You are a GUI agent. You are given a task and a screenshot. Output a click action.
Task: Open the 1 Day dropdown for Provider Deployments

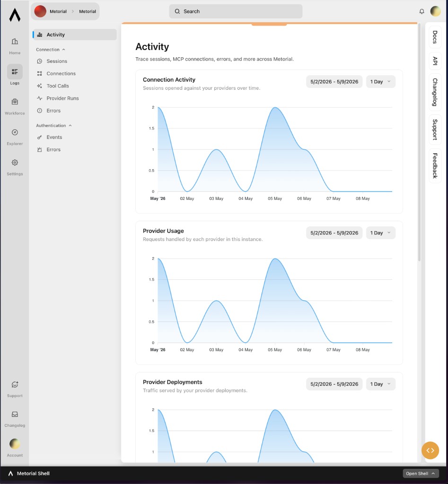point(380,384)
